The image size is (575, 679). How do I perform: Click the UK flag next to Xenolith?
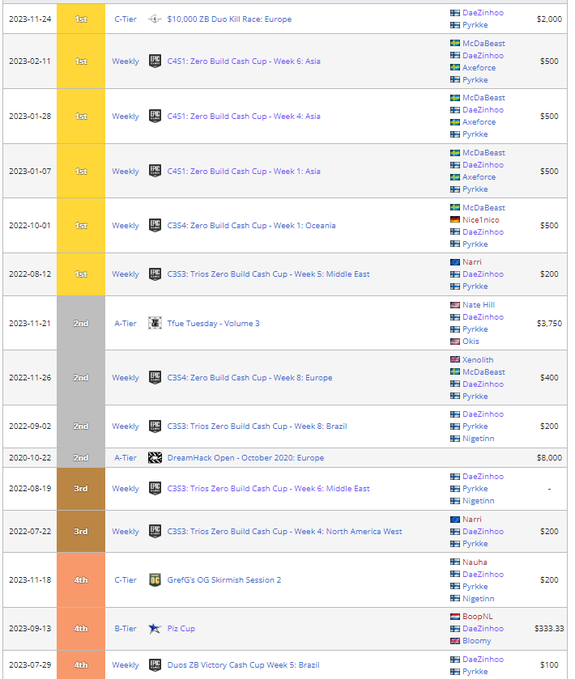pyautogui.click(x=455, y=359)
